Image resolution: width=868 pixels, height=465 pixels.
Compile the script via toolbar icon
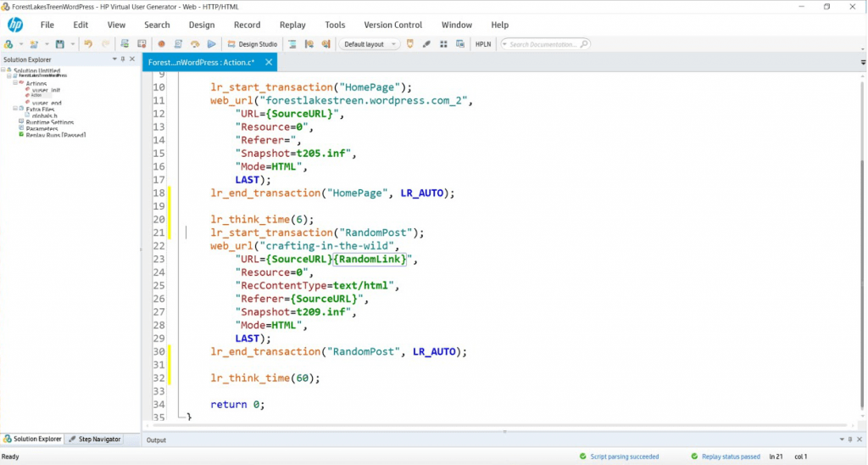(x=178, y=44)
